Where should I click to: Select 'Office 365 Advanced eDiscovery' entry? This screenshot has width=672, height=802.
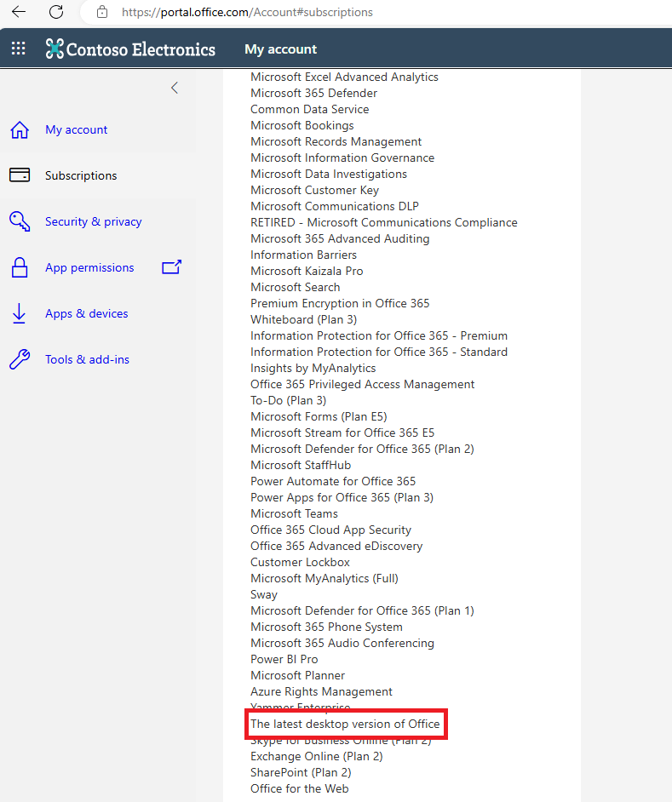336,547
